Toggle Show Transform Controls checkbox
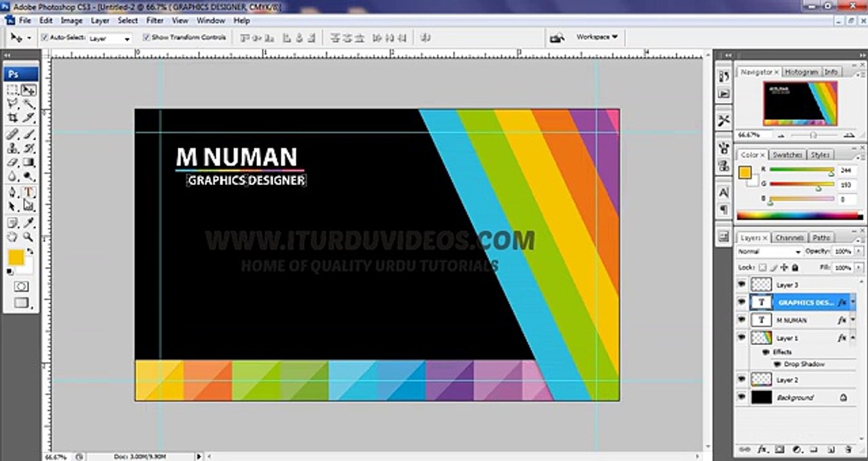This screenshot has width=868, height=461. (146, 38)
